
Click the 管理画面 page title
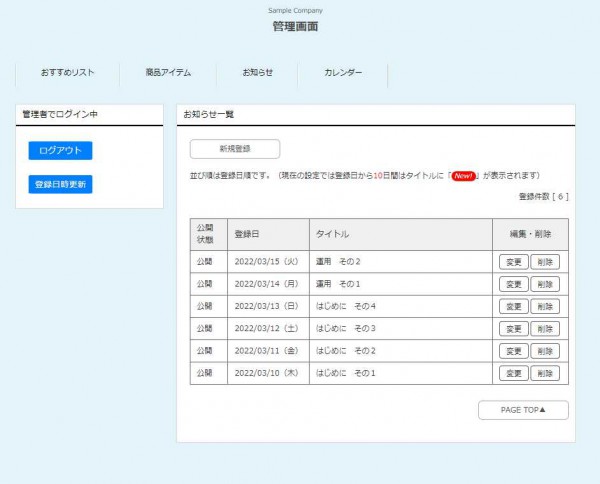coord(295,27)
